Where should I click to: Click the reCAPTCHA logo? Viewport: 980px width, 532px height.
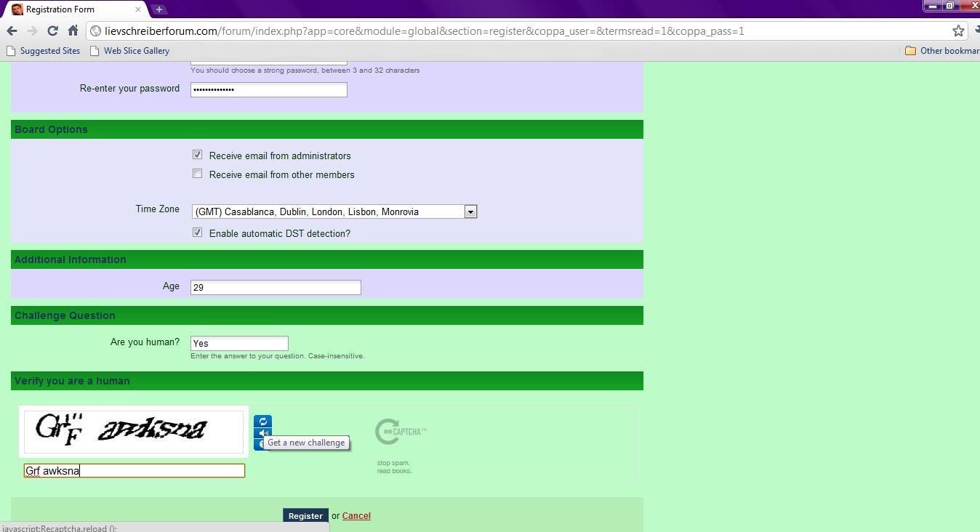click(x=401, y=432)
